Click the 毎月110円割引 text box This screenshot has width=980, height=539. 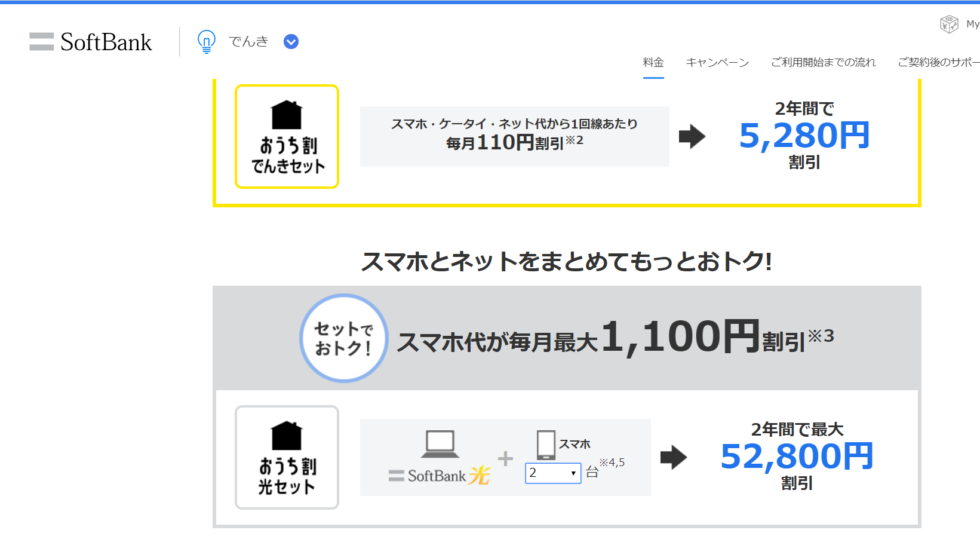click(x=515, y=136)
